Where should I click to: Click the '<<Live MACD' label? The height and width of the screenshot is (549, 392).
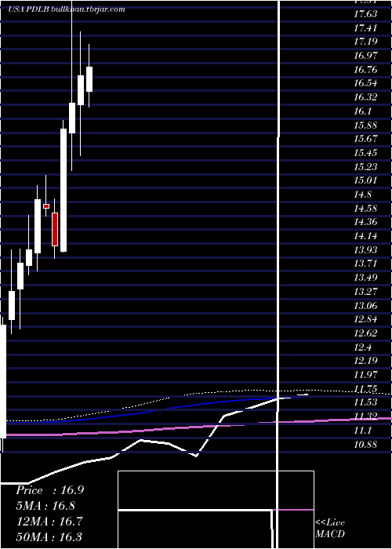tap(330, 528)
